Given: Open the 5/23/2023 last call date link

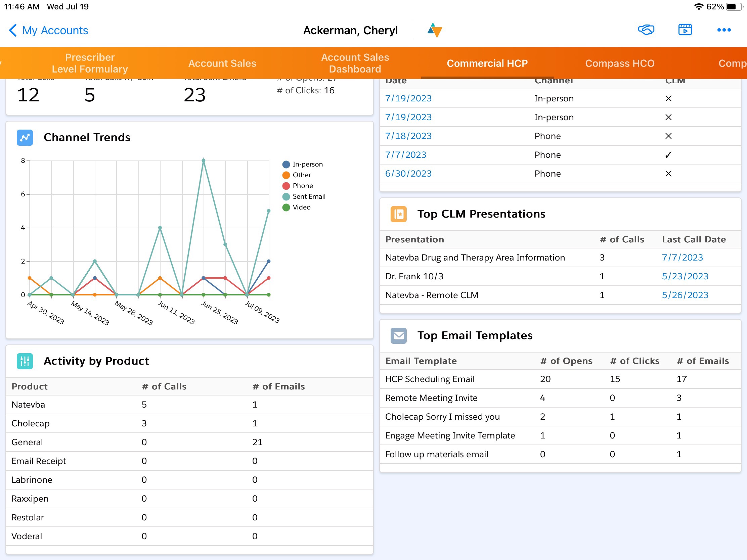Looking at the screenshot, I should point(685,276).
